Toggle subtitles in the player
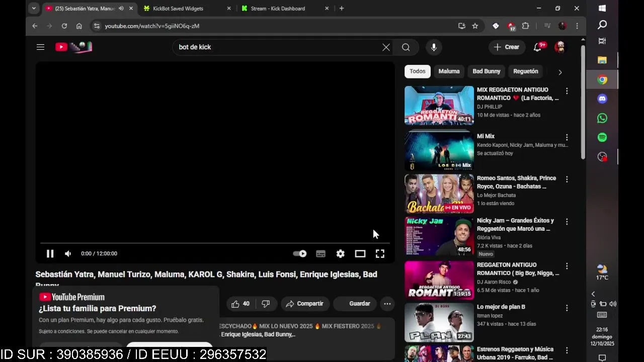Image resolution: width=644 pixels, height=362 pixels. click(x=320, y=254)
